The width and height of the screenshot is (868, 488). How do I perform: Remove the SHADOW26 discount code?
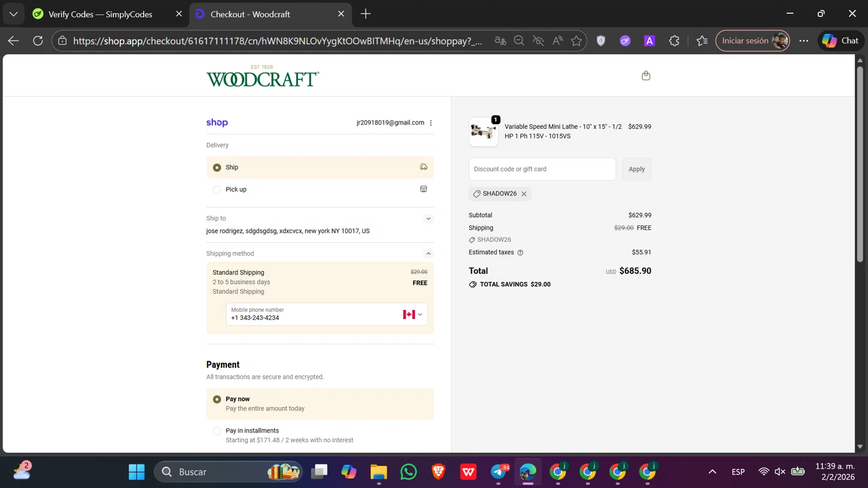point(524,194)
